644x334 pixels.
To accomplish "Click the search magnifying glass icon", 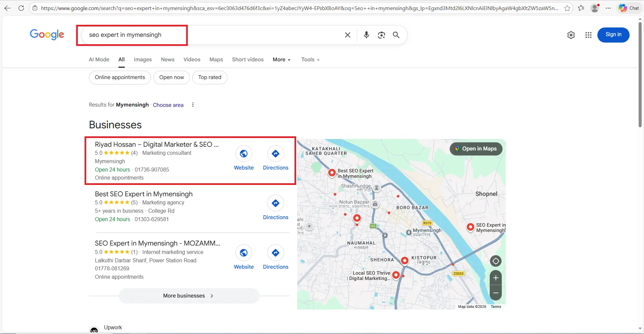I will coord(396,35).
